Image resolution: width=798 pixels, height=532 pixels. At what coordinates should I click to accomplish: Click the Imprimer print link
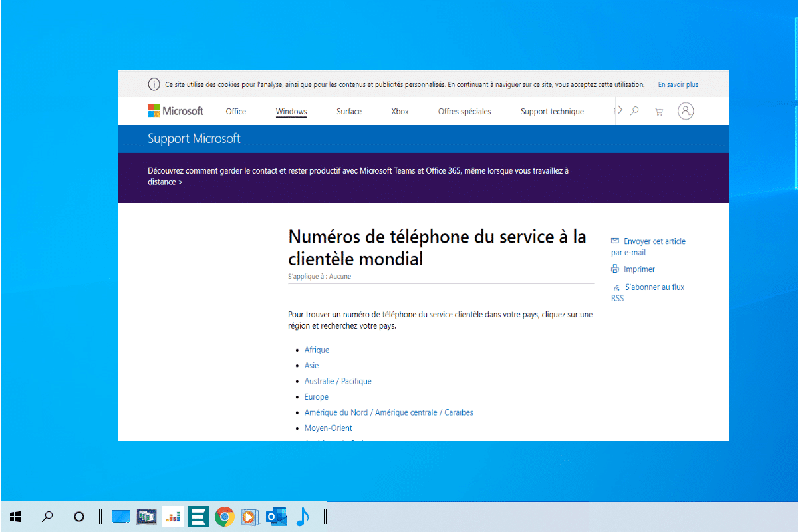coord(639,269)
